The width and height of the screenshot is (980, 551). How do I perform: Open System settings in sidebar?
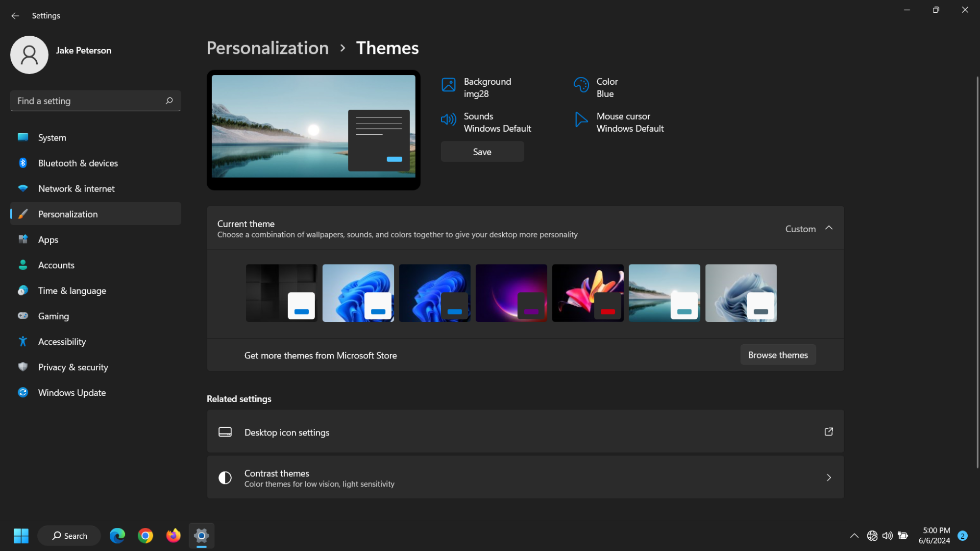click(x=52, y=137)
